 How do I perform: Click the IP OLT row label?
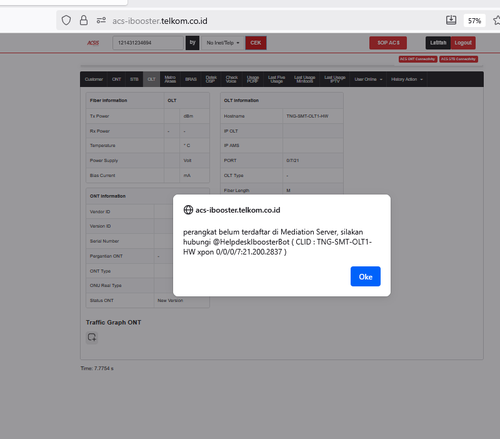[231, 131]
